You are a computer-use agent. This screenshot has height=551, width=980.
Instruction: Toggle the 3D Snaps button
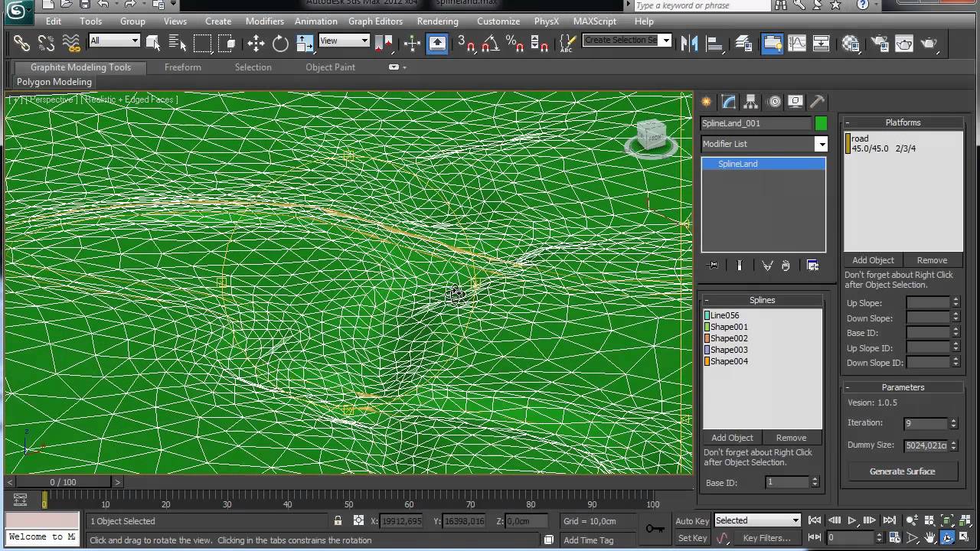coord(465,43)
